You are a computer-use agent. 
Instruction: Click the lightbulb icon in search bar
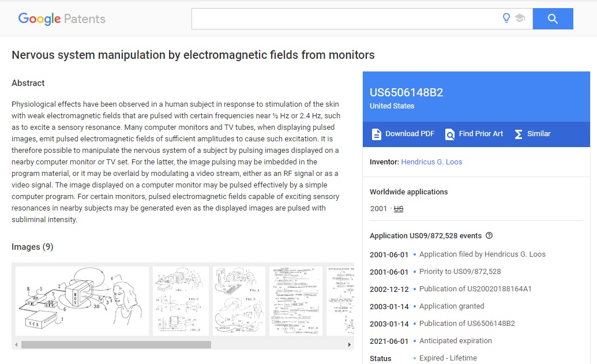(506, 18)
